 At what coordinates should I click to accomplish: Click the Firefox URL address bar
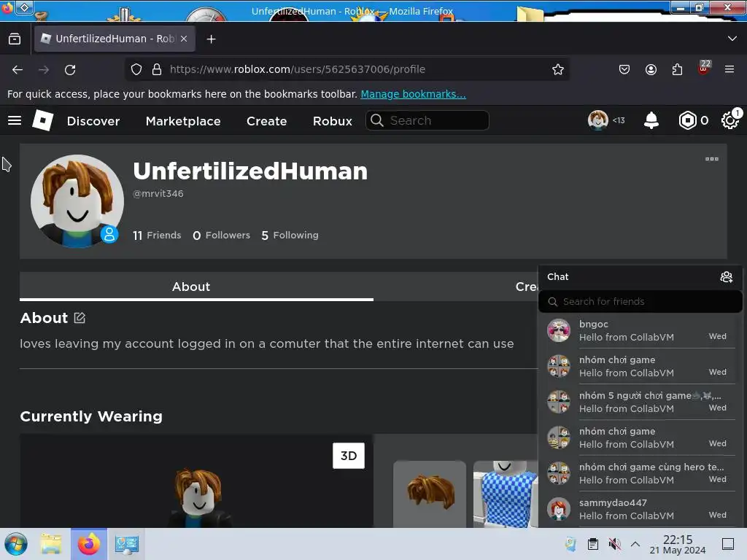tap(348, 69)
